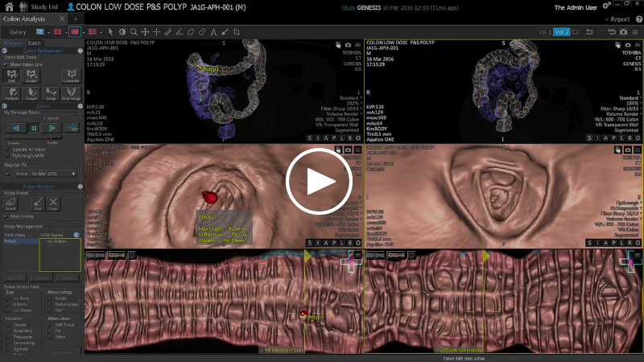
Task: Switch to Vol. 2
Action: [561, 32]
